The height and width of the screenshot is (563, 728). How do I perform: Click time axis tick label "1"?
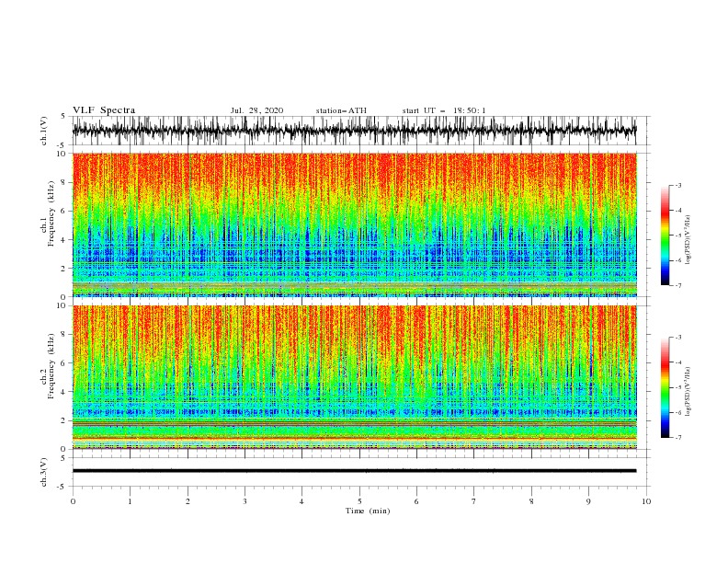point(131,501)
